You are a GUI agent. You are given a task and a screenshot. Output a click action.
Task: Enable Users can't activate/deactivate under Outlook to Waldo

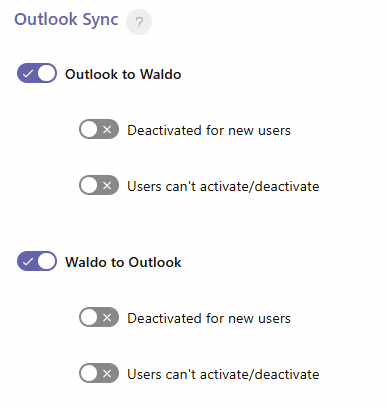(x=99, y=185)
